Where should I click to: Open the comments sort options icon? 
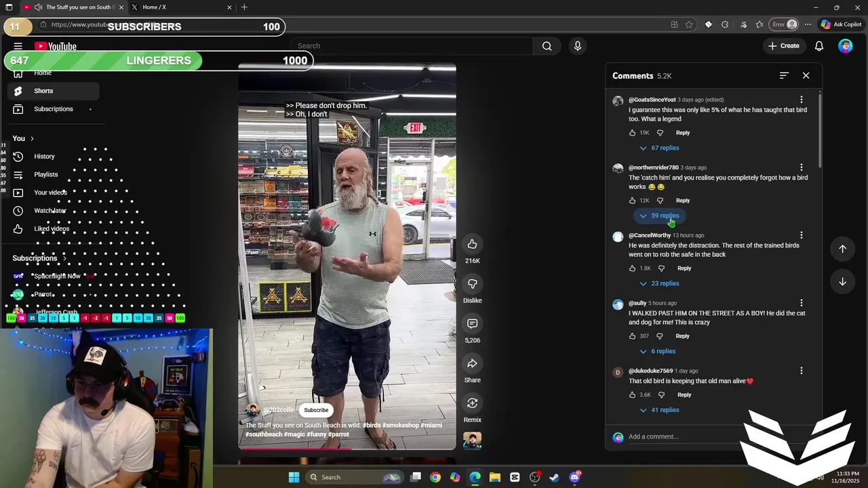784,76
